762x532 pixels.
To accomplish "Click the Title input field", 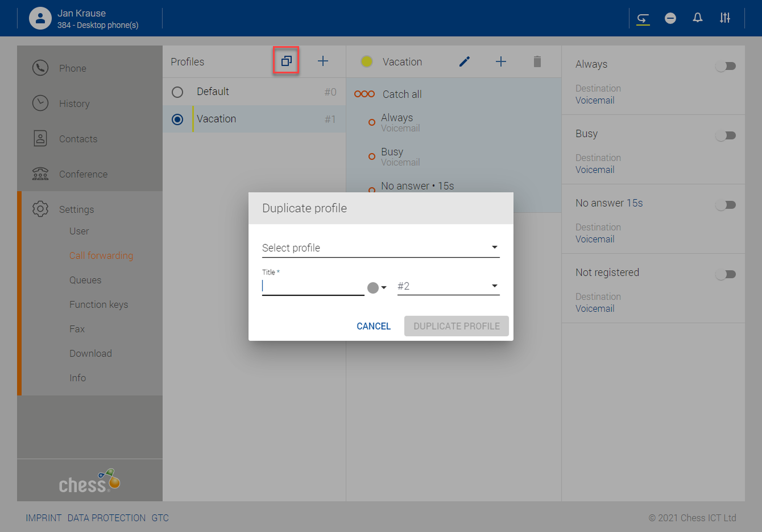I will pyautogui.click(x=312, y=286).
